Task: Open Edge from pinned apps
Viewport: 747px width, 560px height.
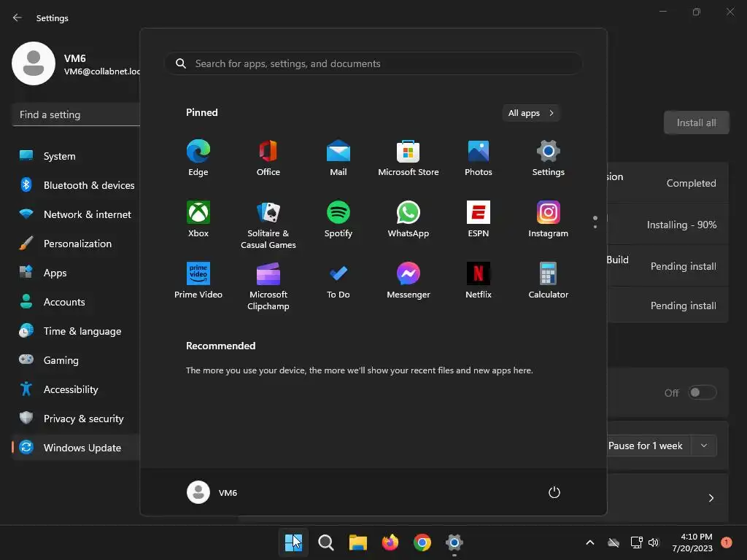Action: (x=198, y=157)
